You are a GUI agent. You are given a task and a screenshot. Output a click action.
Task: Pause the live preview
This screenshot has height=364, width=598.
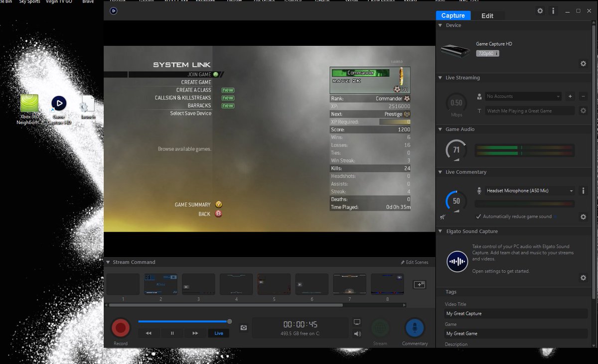(172, 333)
